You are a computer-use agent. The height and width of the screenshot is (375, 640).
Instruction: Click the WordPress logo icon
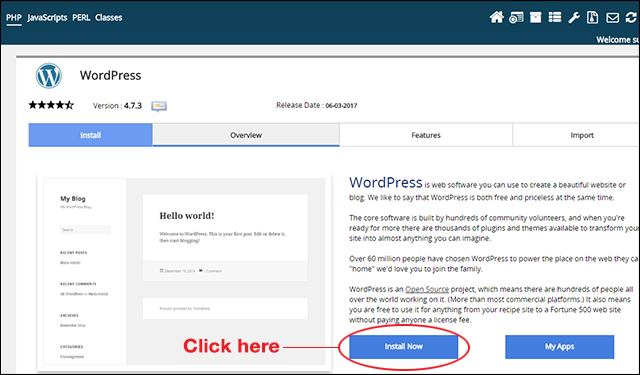click(49, 75)
